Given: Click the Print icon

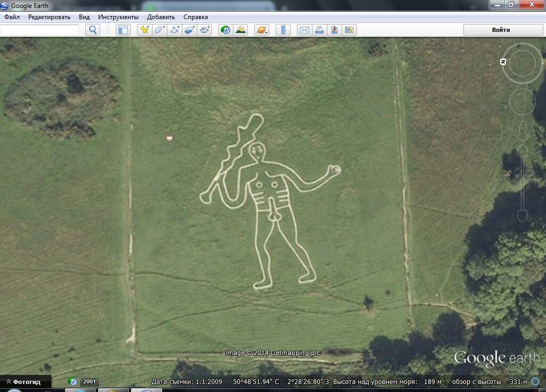Looking at the screenshot, I should [x=319, y=30].
